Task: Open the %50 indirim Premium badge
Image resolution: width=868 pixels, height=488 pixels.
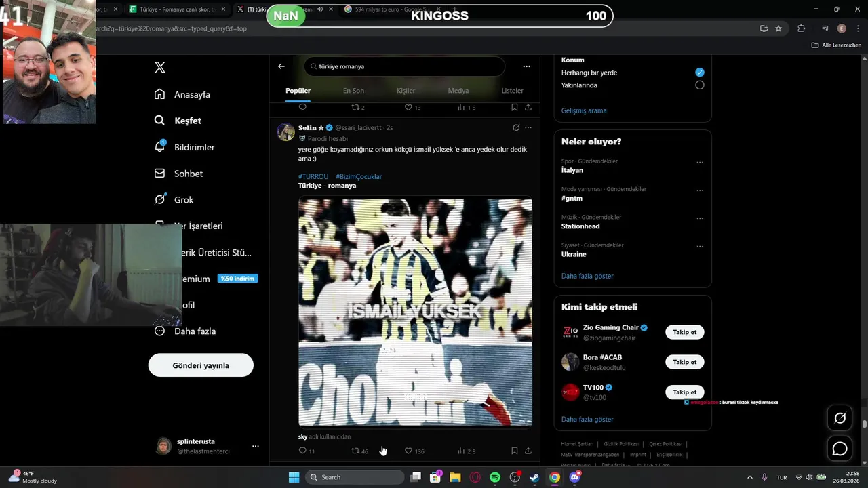Action: point(237,279)
